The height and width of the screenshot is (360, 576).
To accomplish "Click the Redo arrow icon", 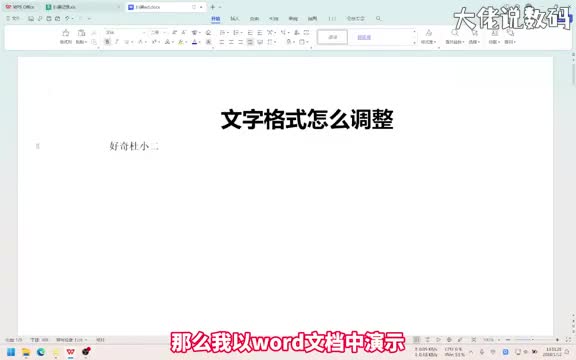I will (80, 18).
